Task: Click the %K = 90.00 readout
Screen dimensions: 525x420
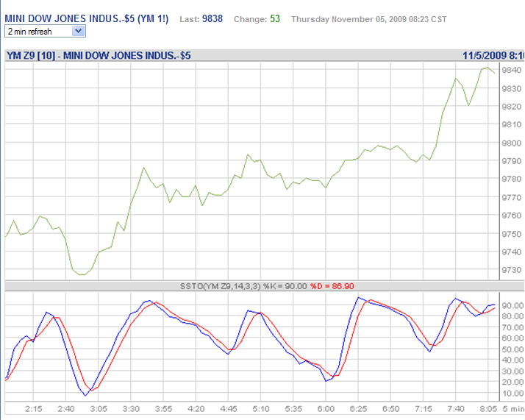Action: tap(285, 286)
